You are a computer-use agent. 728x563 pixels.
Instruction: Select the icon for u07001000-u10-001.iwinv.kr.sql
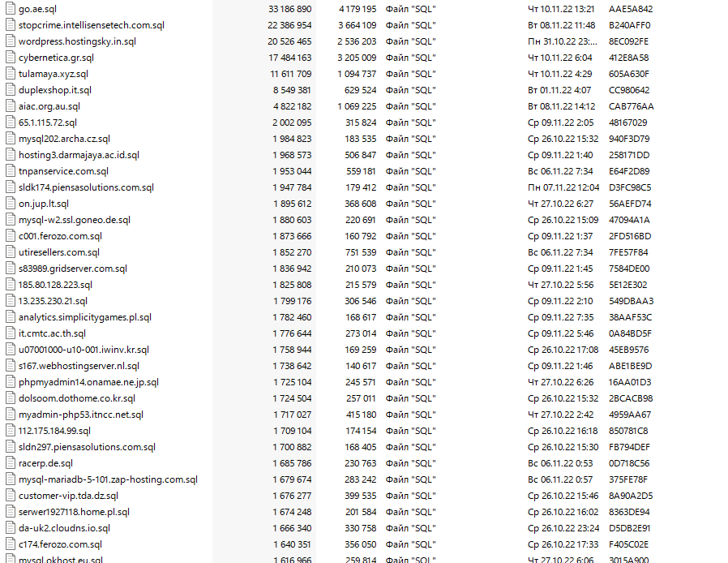coord(11,350)
